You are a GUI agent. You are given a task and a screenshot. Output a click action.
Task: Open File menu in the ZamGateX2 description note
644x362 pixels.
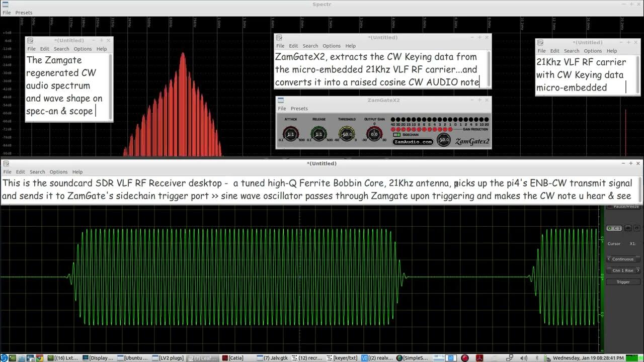point(280,46)
